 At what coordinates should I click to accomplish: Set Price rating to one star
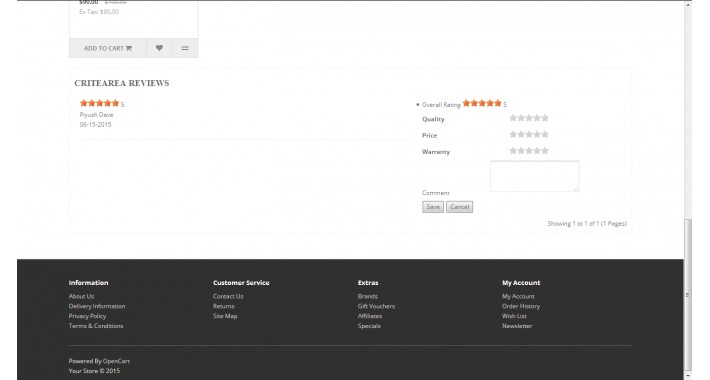pyautogui.click(x=513, y=135)
